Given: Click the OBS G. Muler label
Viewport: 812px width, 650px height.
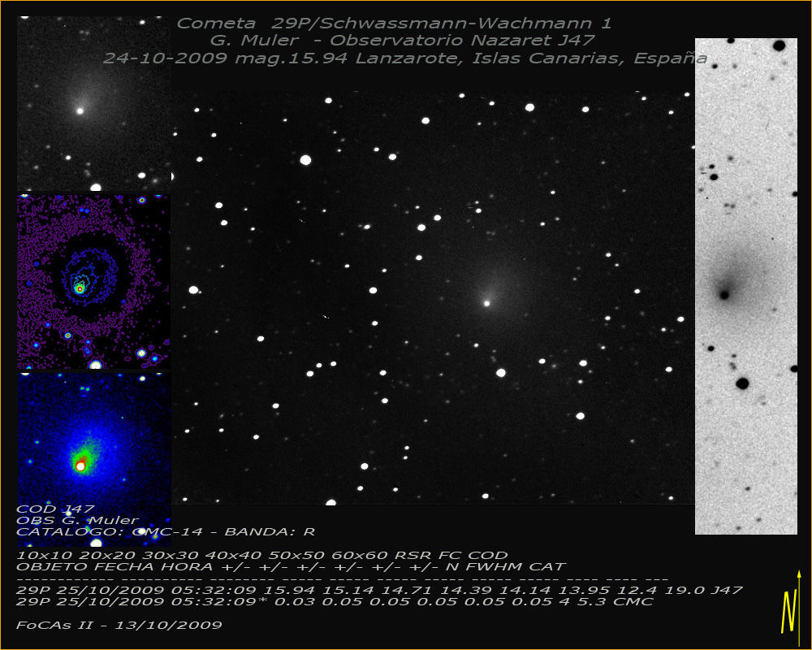Looking at the screenshot, I should [77, 520].
